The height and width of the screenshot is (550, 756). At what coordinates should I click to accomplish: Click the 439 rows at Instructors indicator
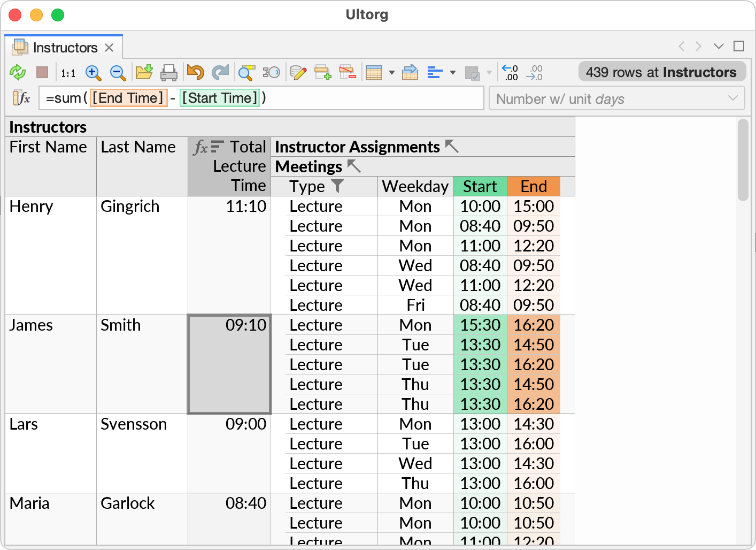point(661,72)
